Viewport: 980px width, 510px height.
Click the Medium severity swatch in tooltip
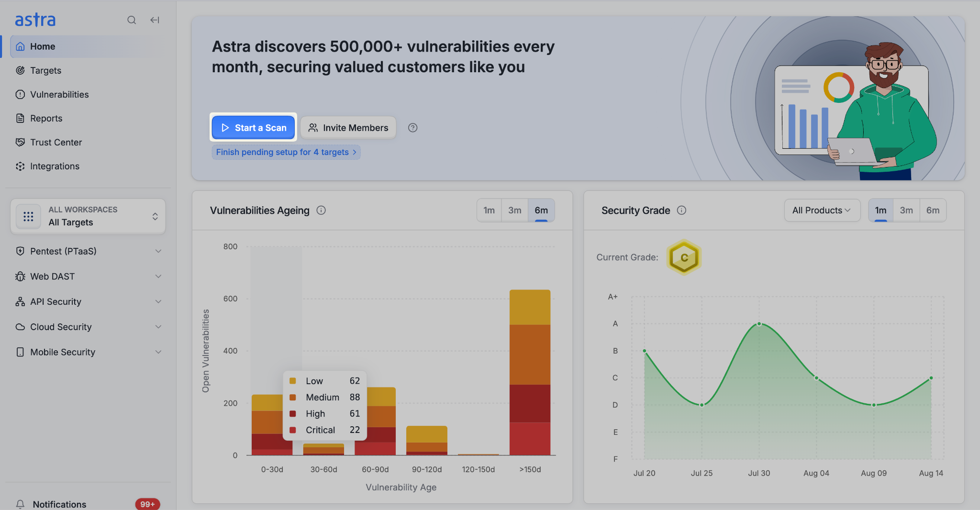click(x=293, y=397)
